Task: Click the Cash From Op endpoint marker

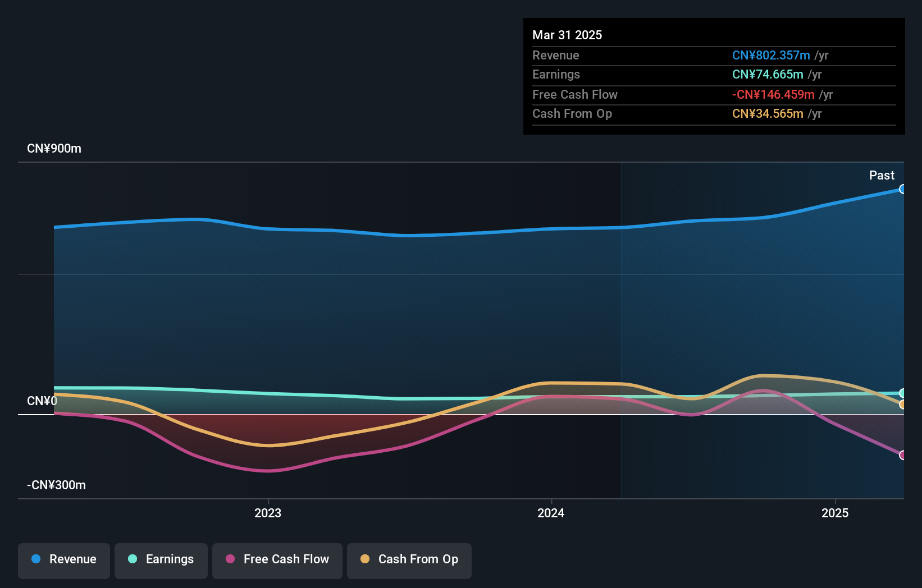Action: coord(902,405)
